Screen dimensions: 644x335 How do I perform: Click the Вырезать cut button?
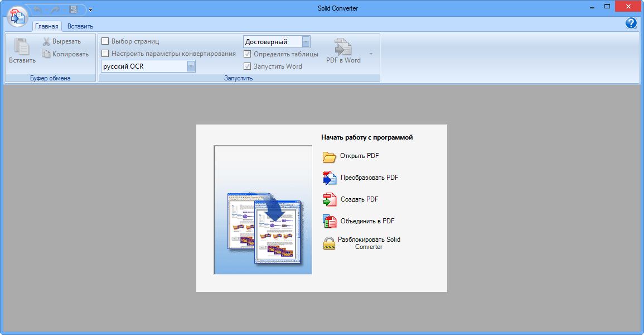[62, 41]
